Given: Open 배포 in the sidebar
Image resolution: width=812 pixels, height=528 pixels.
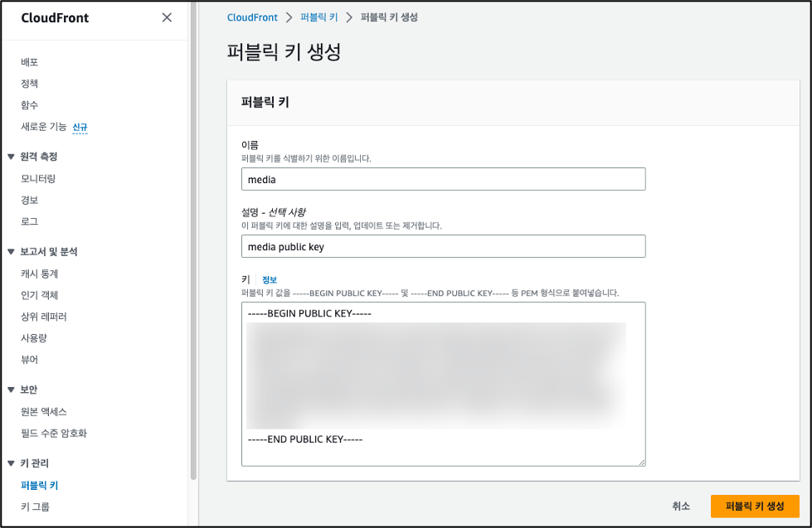Looking at the screenshot, I should click(x=30, y=62).
